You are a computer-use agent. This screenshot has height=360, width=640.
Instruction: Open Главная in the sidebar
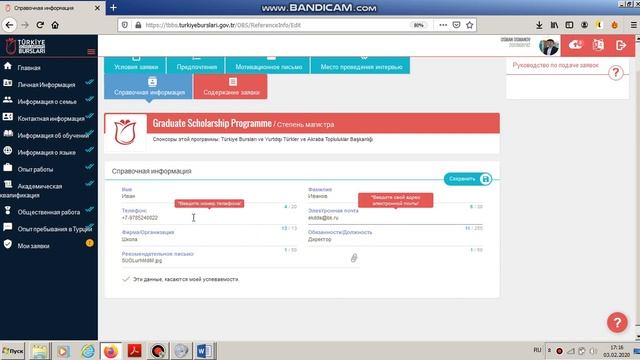click(29, 68)
